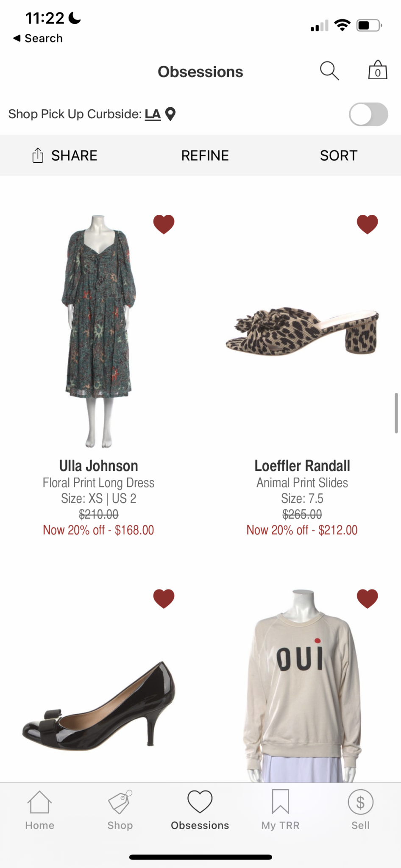Tap the share icon next to SHARE

[38, 156]
